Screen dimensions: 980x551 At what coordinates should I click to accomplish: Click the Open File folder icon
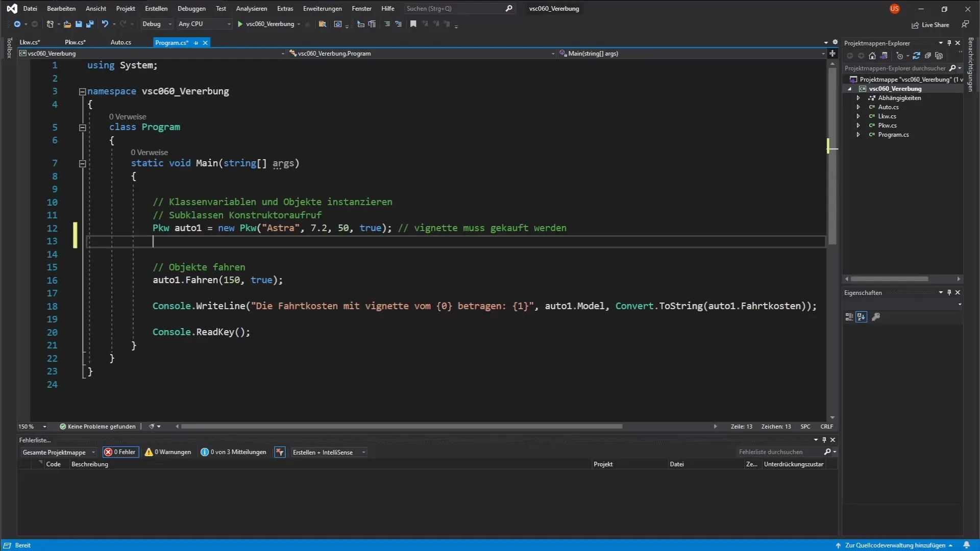[67, 24]
